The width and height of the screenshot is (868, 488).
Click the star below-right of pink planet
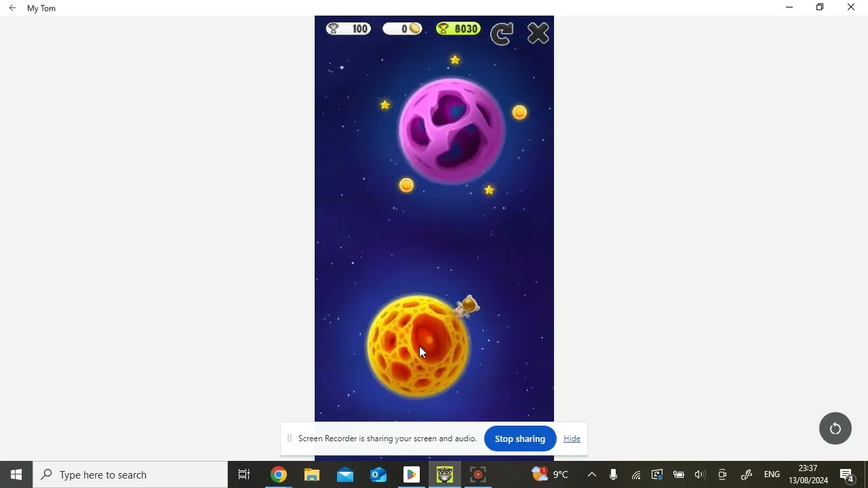coord(490,190)
